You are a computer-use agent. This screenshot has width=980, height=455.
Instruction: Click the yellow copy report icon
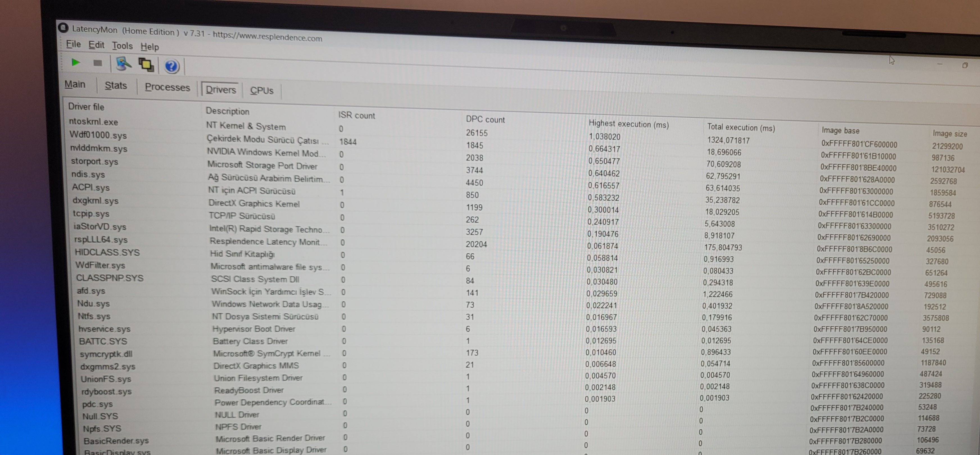tap(146, 65)
